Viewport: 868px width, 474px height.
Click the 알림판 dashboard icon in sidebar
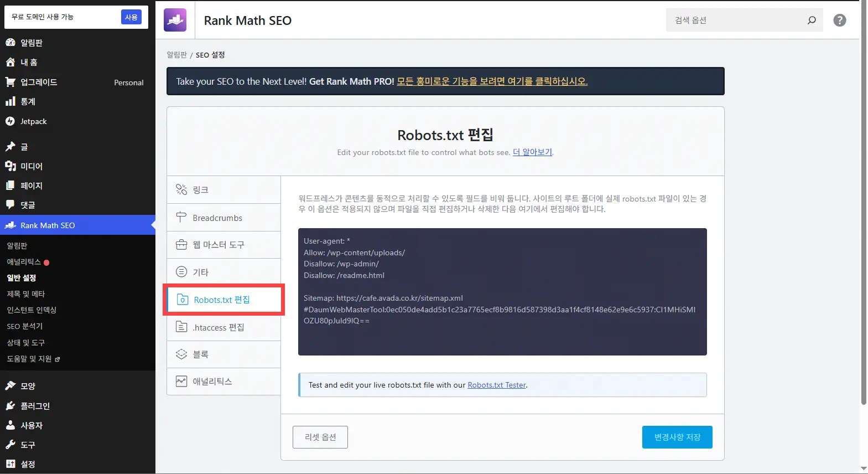(x=11, y=43)
